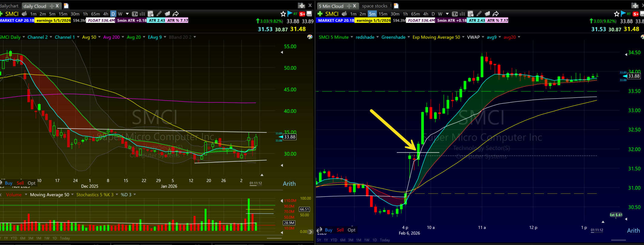Click the Est $.61 earnings marker
The height and width of the screenshot is (245, 644).
(x=616, y=215)
